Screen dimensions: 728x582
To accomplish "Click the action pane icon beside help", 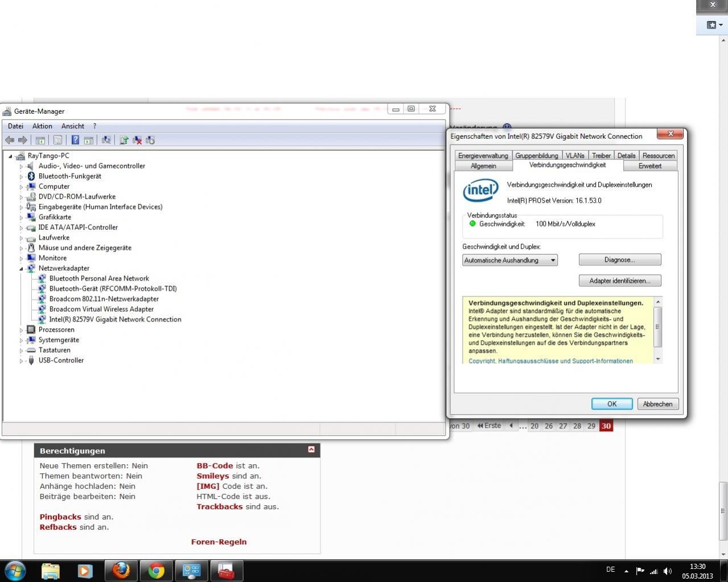I will point(89,140).
